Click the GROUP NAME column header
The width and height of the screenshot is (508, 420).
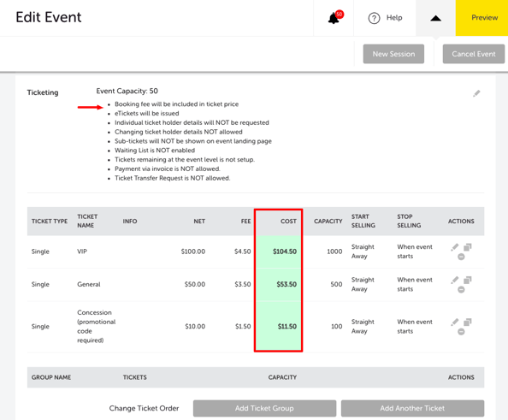(x=51, y=377)
